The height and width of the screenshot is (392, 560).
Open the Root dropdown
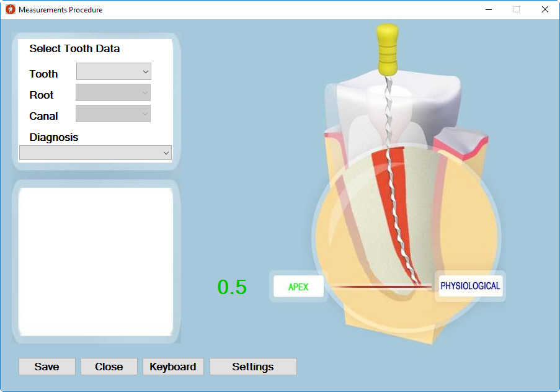(x=113, y=92)
